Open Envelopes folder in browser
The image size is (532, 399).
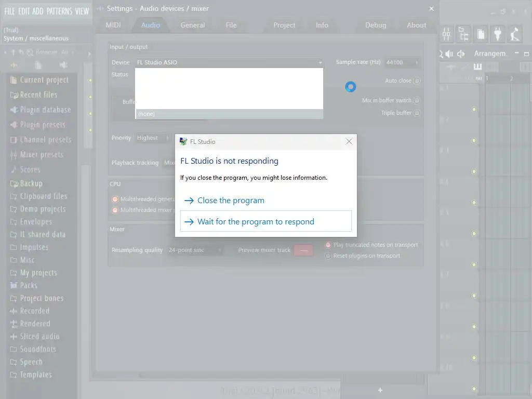pyautogui.click(x=31, y=222)
